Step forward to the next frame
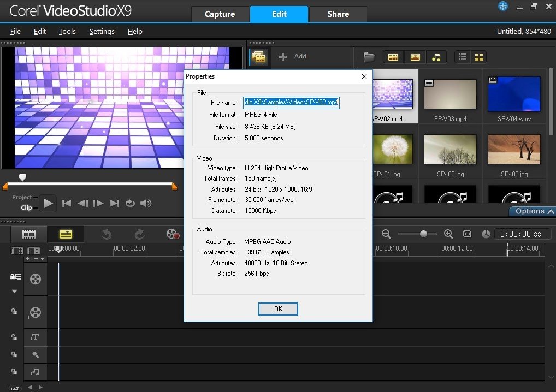The height and width of the screenshot is (392, 556). click(98, 204)
